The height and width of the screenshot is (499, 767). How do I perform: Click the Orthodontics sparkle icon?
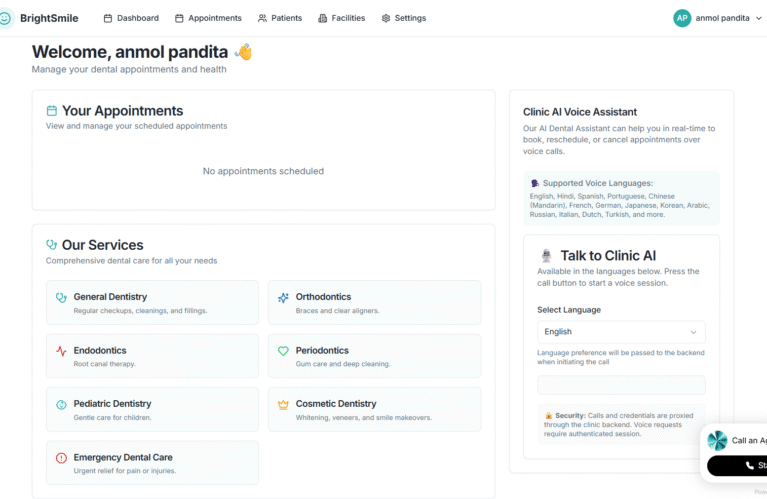[283, 297]
